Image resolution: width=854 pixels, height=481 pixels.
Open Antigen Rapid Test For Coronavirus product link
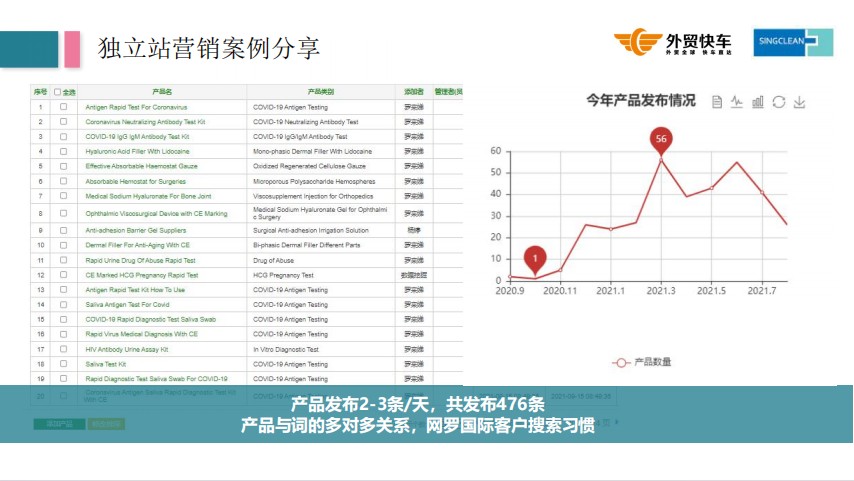point(136,107)
